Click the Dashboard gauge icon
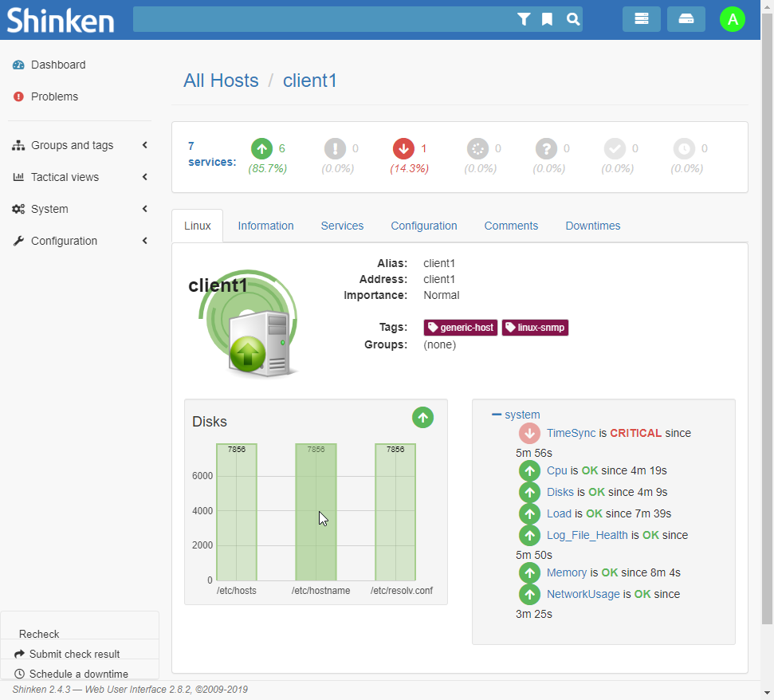The width and height of the screenshot is (774, 700). pyautogui.click(x=18, y=65)
